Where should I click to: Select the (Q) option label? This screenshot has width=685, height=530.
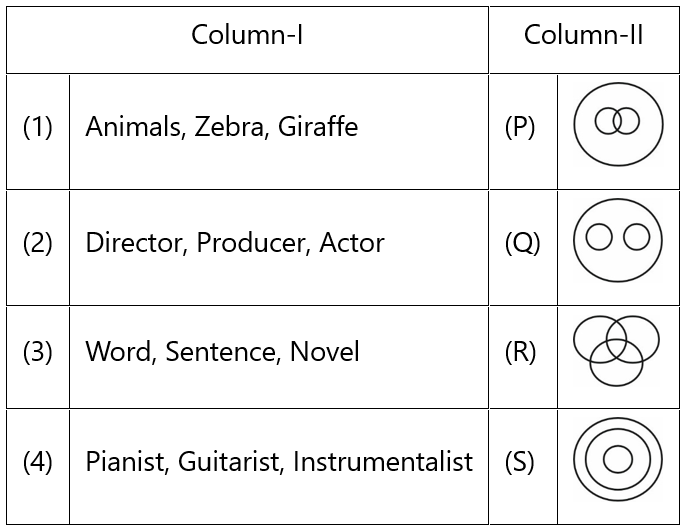pyautogui.click(x=522, y=243)
